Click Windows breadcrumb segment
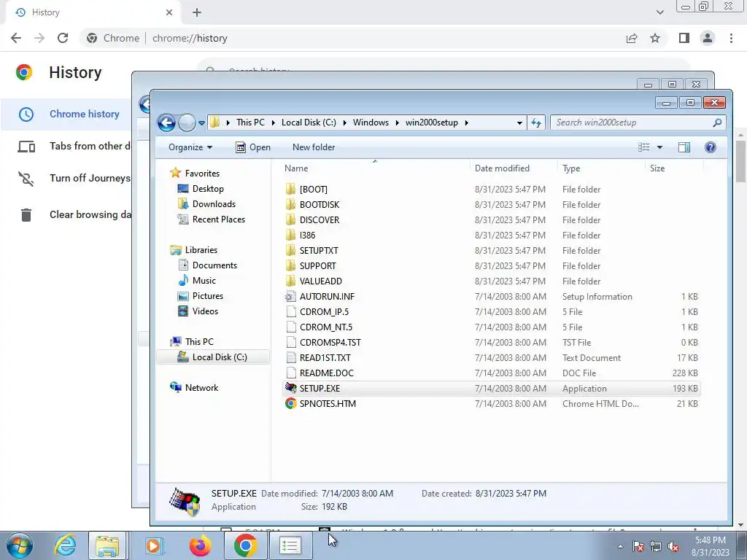 click(371, 122)
